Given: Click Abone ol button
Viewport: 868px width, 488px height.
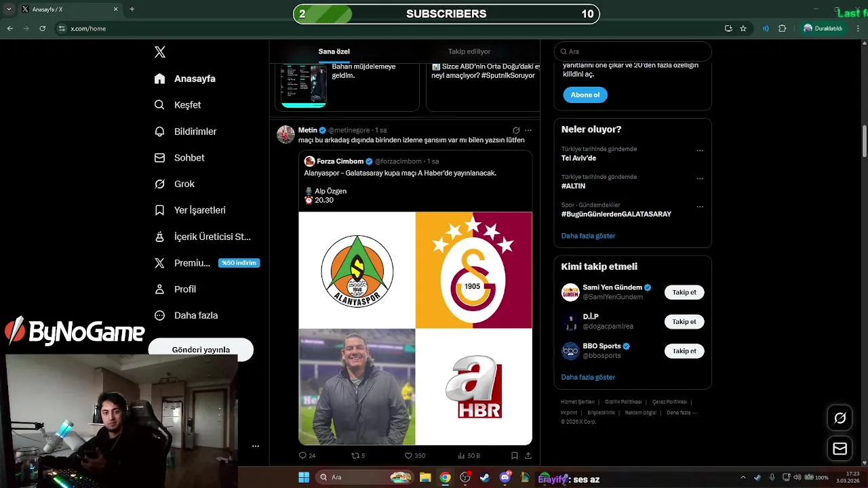Looking at the screenshot, I should pos(585,95).
